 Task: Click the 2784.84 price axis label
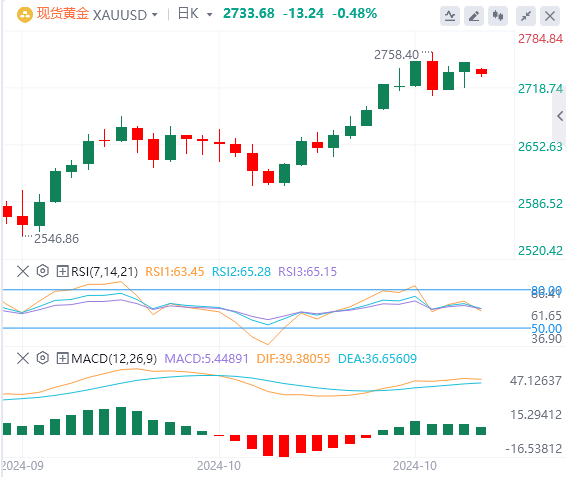540,39
